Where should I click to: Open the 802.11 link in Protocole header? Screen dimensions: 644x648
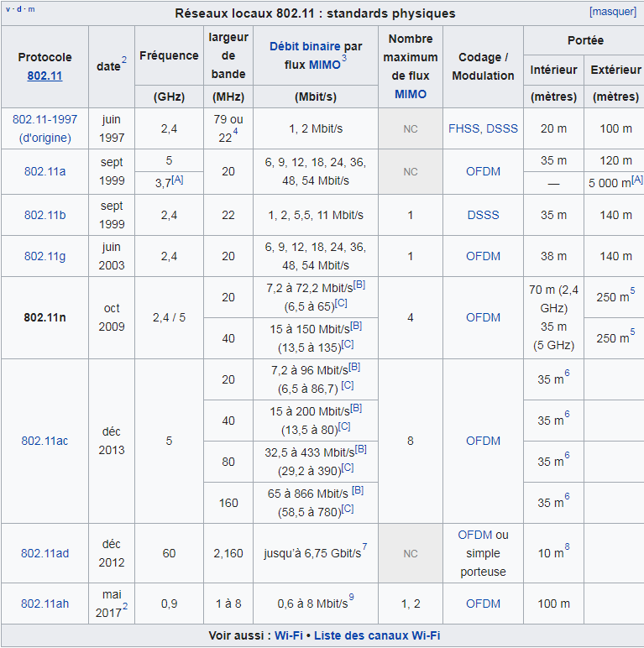45,76
